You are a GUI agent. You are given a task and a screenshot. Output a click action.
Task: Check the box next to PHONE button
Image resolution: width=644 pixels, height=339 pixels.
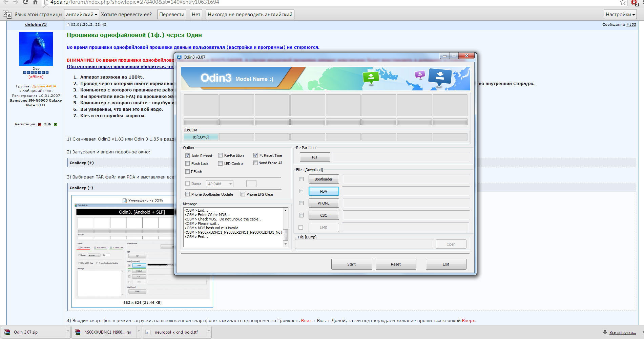(301, 203)
